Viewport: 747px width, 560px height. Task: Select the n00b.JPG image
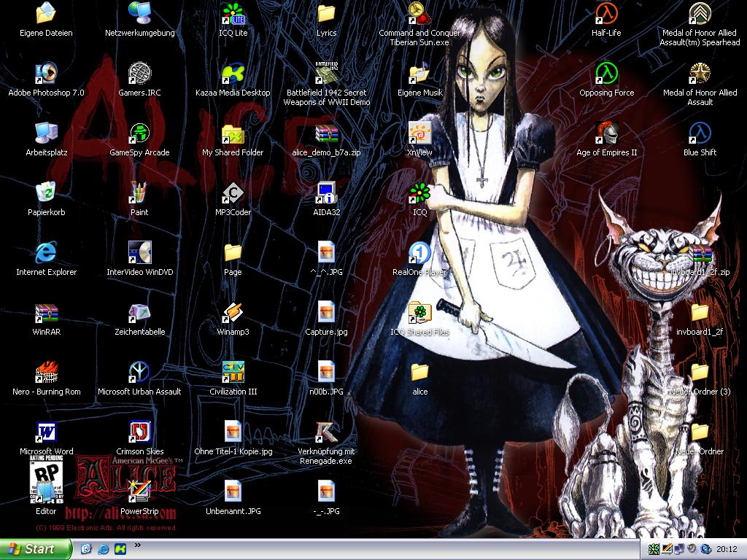pyautogui.click(x=326, y=373)
